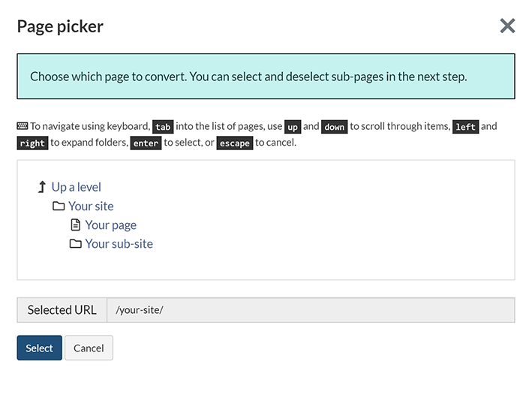Expand the Your site folder link

[91, 206]
